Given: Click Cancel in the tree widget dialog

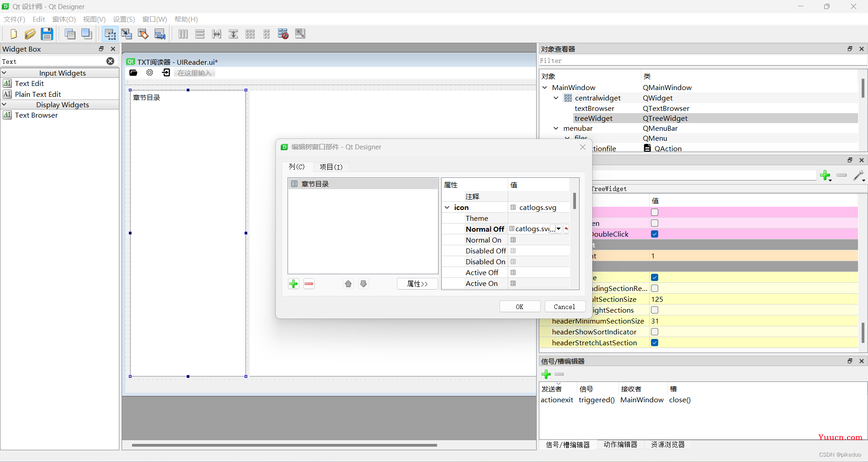Looking at the screenshot, I should pos(565,306).
